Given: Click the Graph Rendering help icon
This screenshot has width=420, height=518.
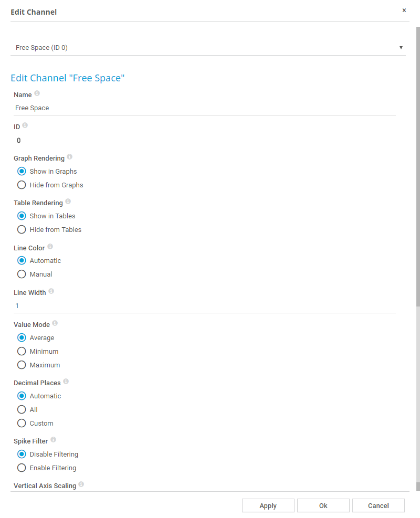Looking at the screenshot, I should [x=70, y=157].
